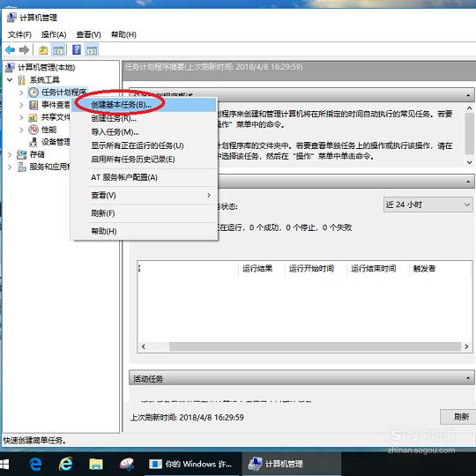Expand the 事件查看器 tree node
The width and height of the screenshot is (476, 476).
21,105
